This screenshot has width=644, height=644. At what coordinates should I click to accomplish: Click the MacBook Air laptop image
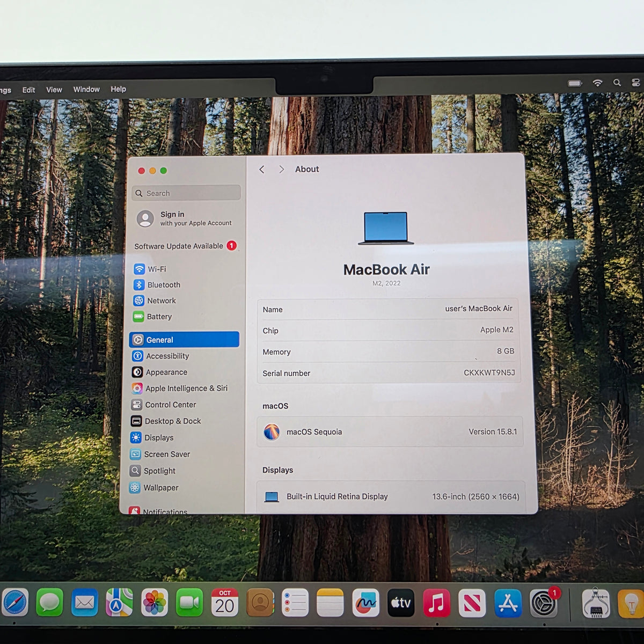click(386, 228)
